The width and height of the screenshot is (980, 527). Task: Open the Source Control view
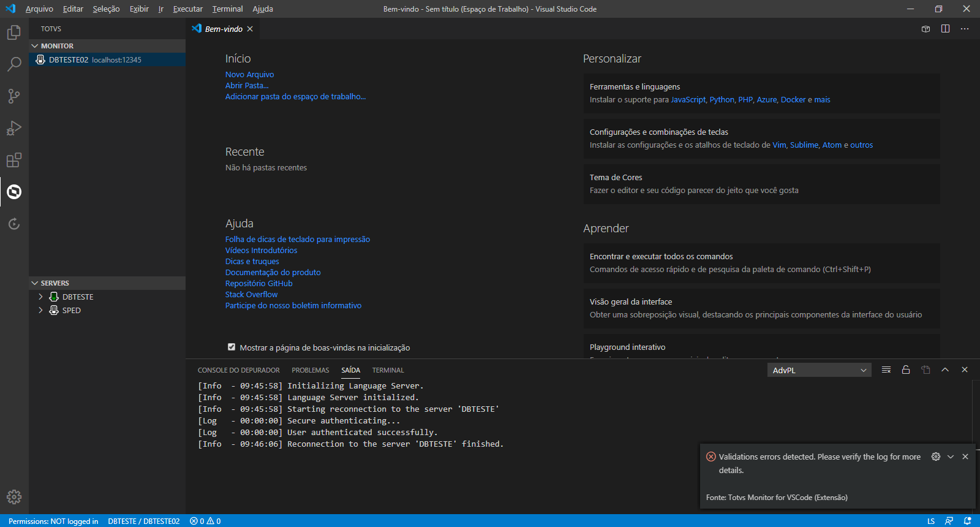[14, 96]
